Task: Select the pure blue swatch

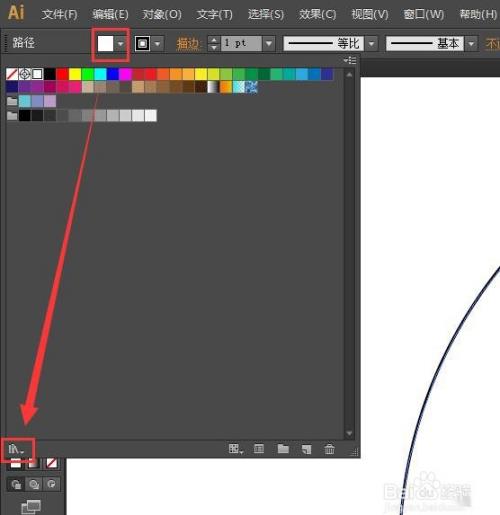Action: [x=113, y=74]
